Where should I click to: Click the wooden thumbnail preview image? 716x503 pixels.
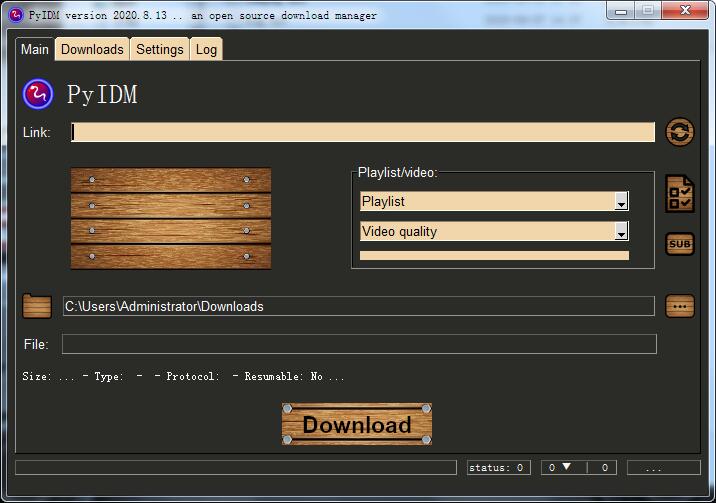pyautogui.click(x=170, y=218)
